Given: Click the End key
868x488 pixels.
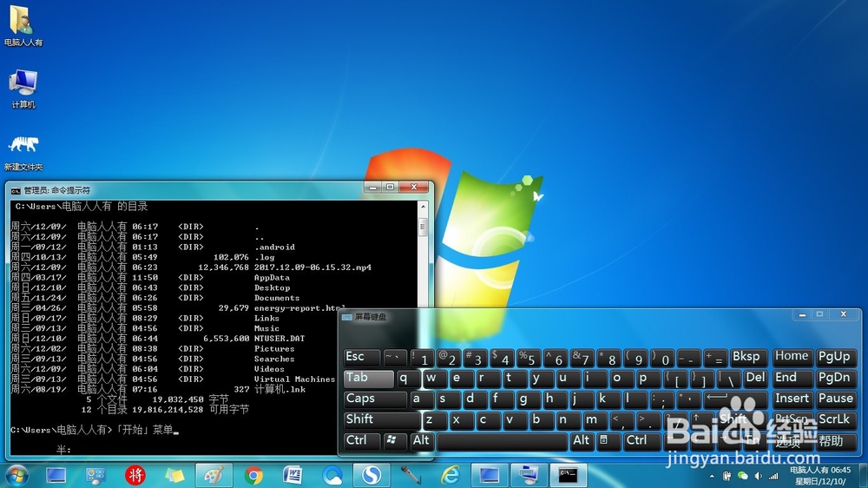Looking at the screenshot, I should click(x=792, y=379).
